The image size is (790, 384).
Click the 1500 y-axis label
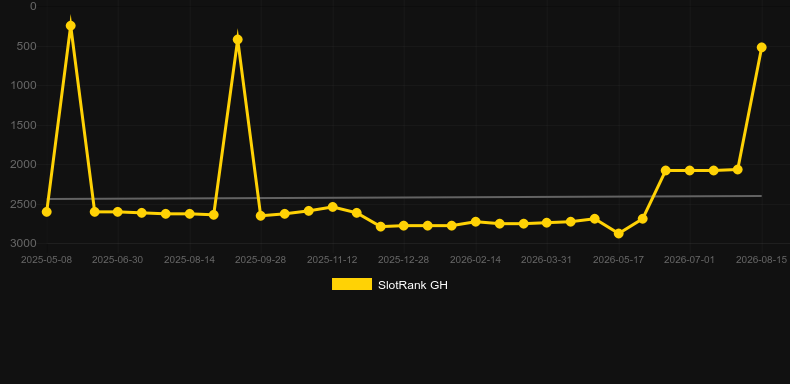tap(24, 125)
